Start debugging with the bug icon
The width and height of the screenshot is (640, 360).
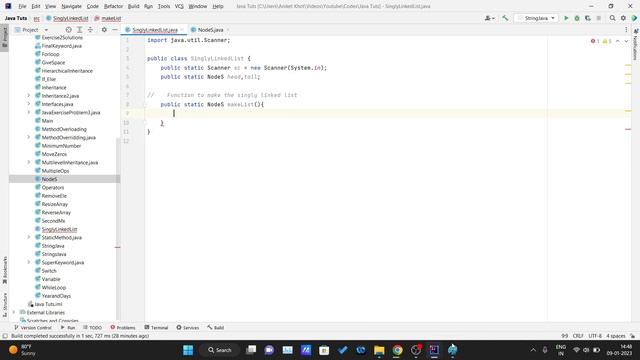(x=577, y=18)
